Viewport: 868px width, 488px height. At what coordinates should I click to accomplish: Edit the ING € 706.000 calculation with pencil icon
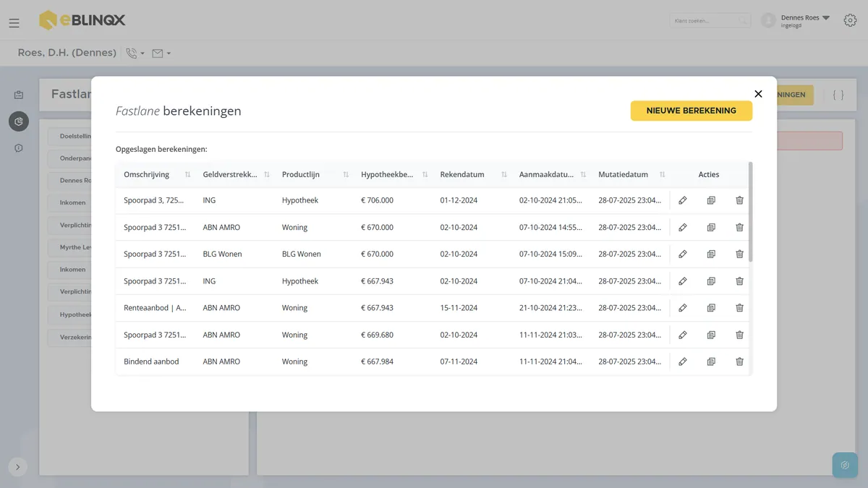click(x=682, y=200)
